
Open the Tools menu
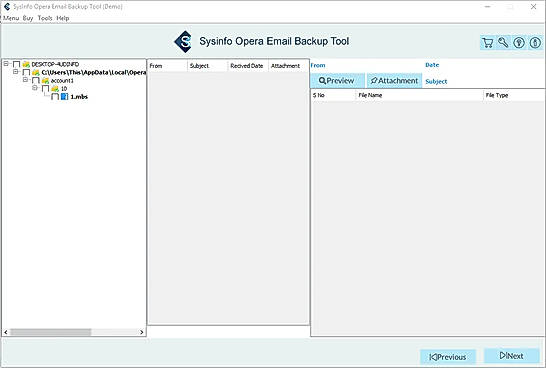tap(45, 18)
